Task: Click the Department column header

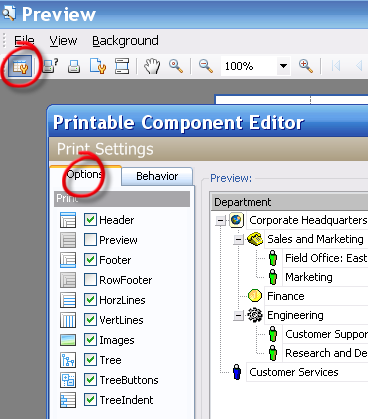Action: 289,202
